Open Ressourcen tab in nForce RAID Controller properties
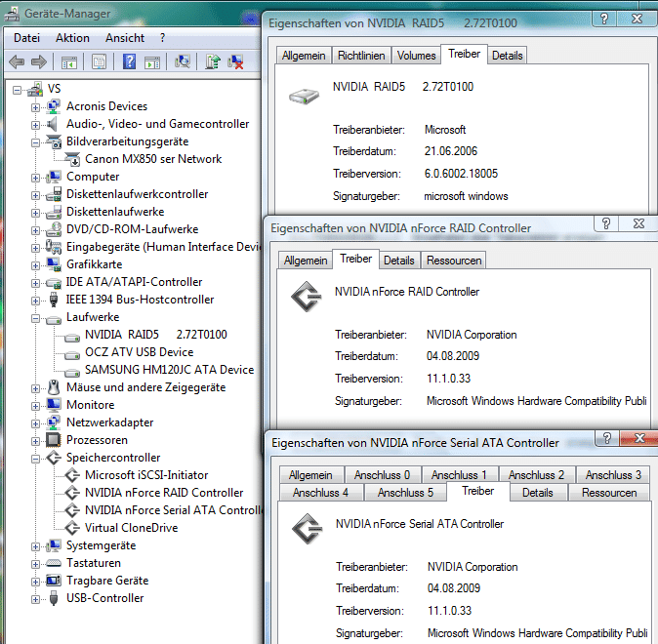658x644 pixels. pyautogui.click(x=454, y=261)
